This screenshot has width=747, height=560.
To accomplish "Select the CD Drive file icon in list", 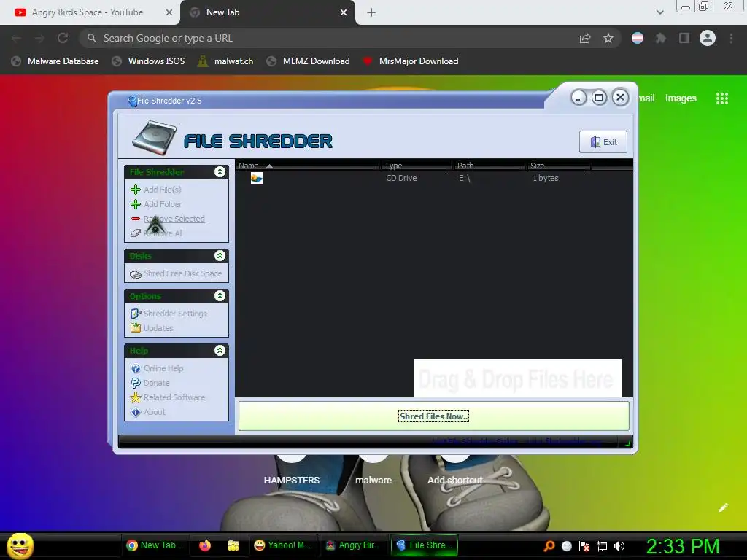I will [256, 178].
